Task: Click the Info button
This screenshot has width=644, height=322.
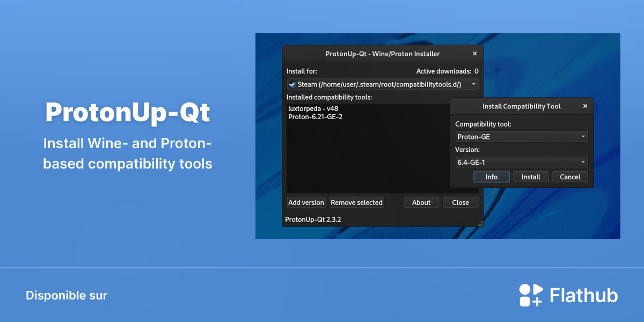Action: point(492,177)
